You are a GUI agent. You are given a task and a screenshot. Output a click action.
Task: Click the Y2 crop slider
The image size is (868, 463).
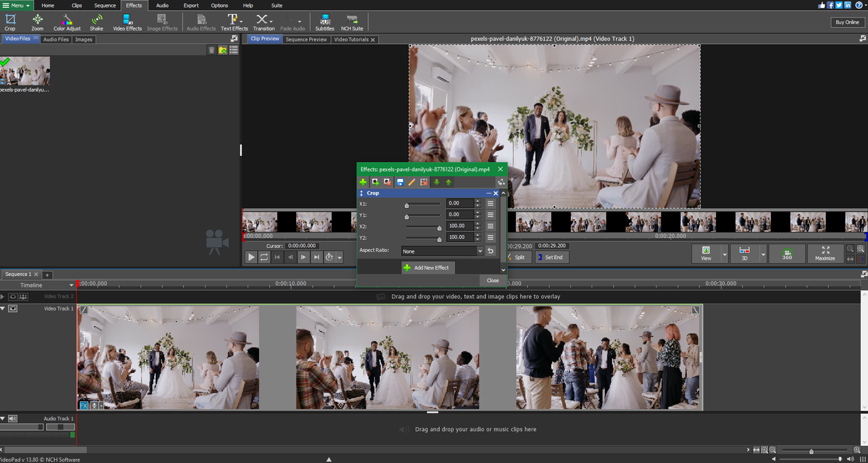422,237
